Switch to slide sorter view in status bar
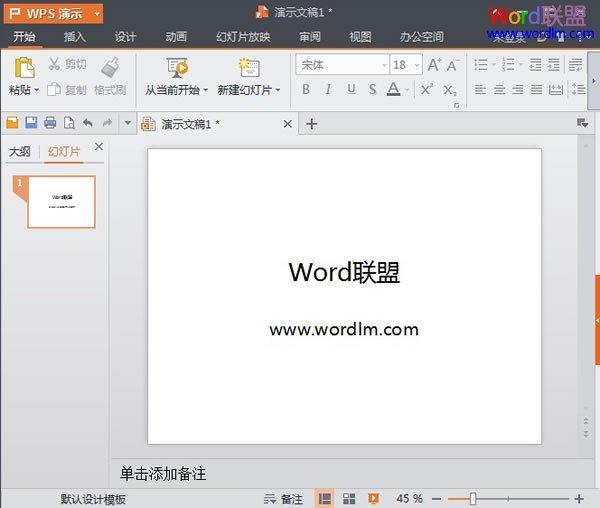This screenshot has height=508, width=600. pos(349,498)
